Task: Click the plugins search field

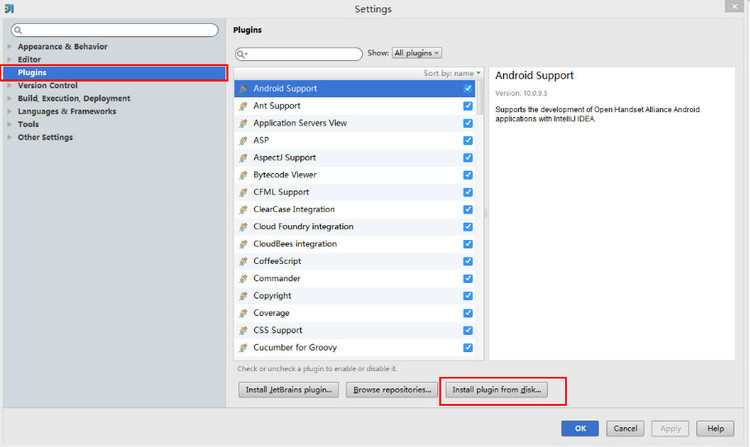Action: click(299, 54)
